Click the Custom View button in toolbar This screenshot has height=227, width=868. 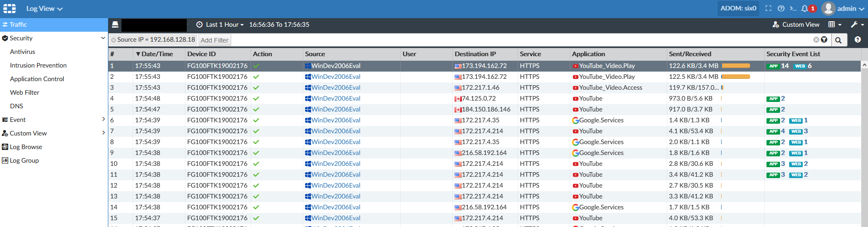[x=796, y=24]
